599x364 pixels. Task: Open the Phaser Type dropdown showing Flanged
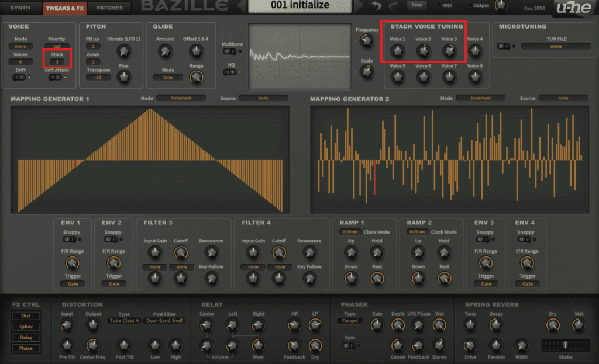[x=351, y=321]
